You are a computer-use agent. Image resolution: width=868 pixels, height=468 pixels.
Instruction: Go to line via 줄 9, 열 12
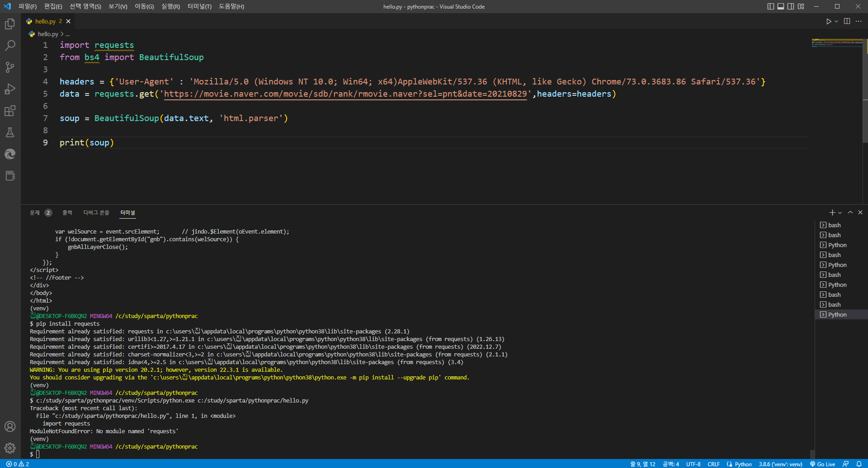tap(642, 464)
